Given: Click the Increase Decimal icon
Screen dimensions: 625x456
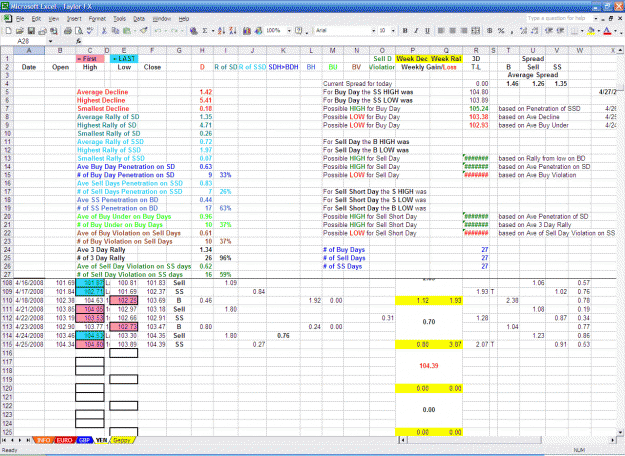Looking at the screenshot, I should click(x=523, y=31).
